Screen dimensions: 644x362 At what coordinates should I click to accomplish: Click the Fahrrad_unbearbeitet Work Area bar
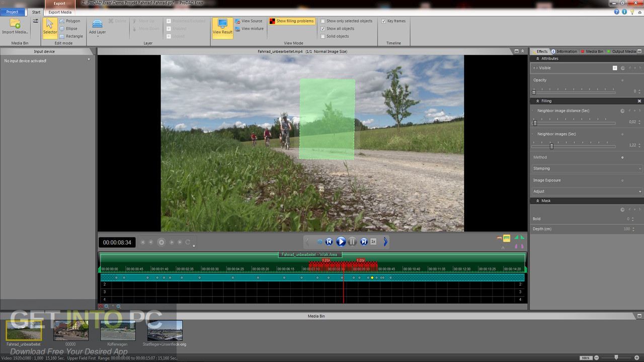[309, 254]
